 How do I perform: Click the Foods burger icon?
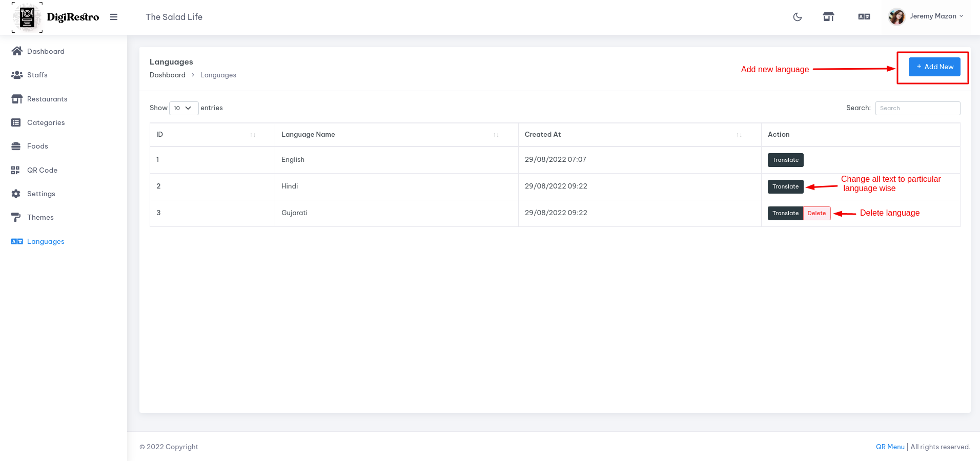point(16,146)
